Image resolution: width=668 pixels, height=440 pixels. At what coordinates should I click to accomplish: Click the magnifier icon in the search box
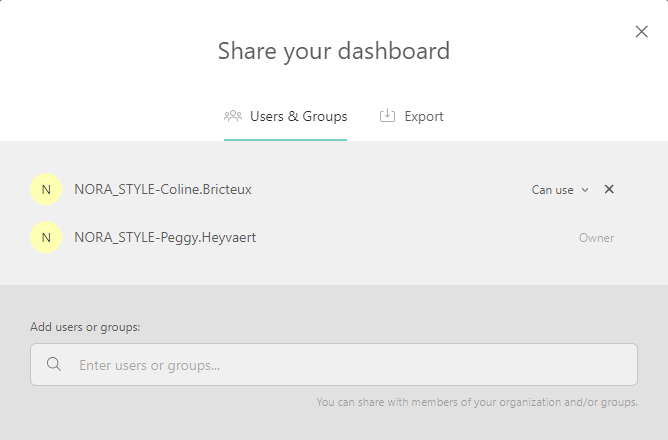tap(55, 365)
